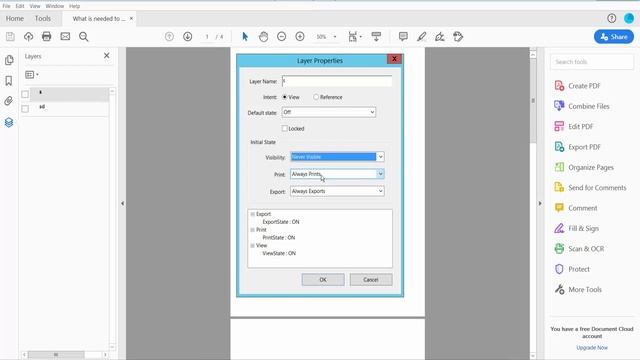Click the Send by email envelope icon

point(65,37)
